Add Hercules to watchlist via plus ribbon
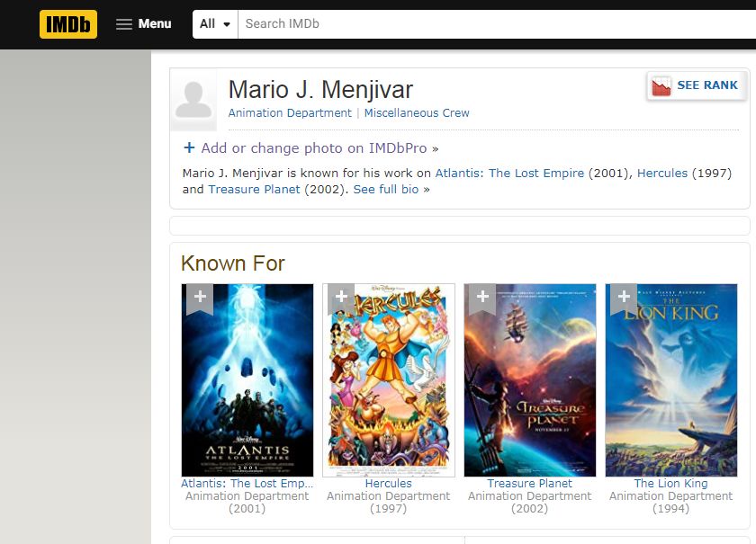 [x=341, y=298]
